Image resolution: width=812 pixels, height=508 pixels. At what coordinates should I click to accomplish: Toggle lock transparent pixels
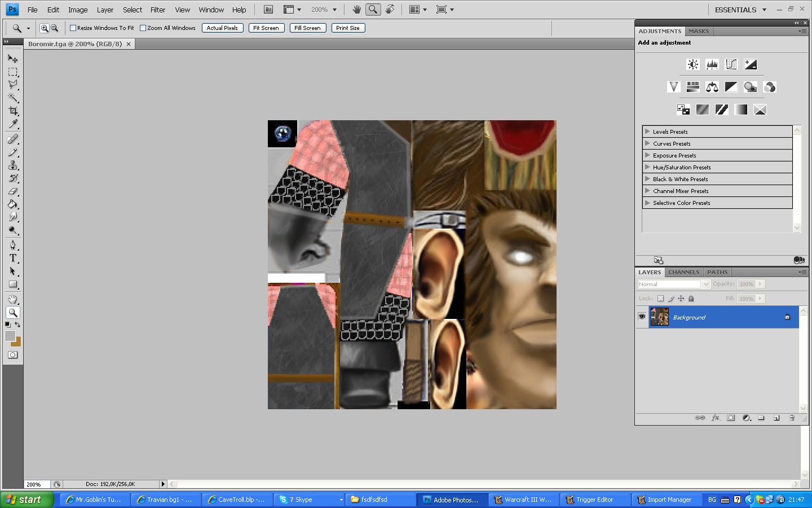pyautogui.click(x=661, y=299)
